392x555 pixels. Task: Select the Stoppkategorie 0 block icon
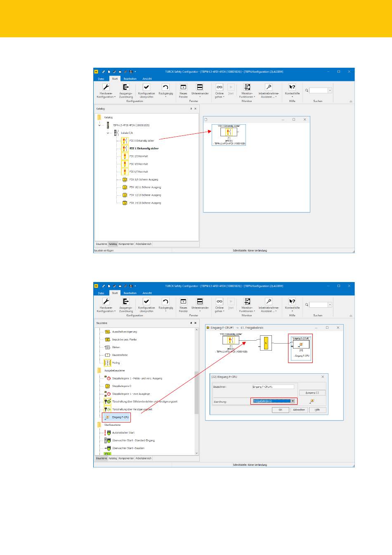click(x=108, y=386)
